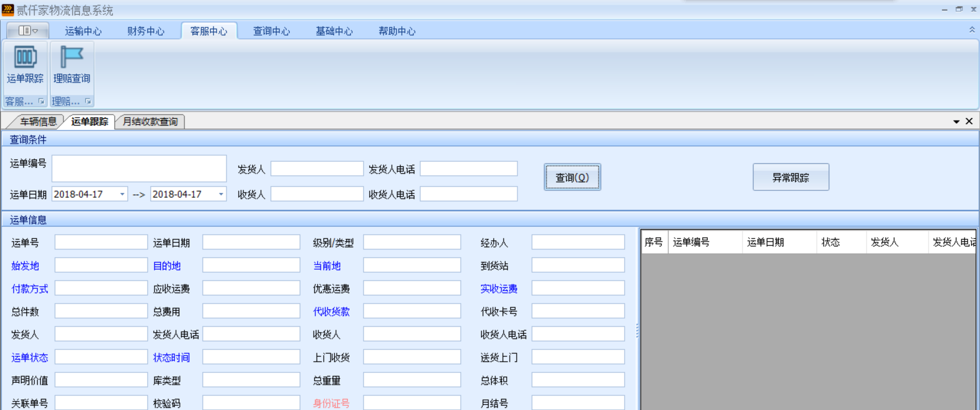
Task: Open the start date 运单日期 dropdown
Action: [x=122, y=194]
